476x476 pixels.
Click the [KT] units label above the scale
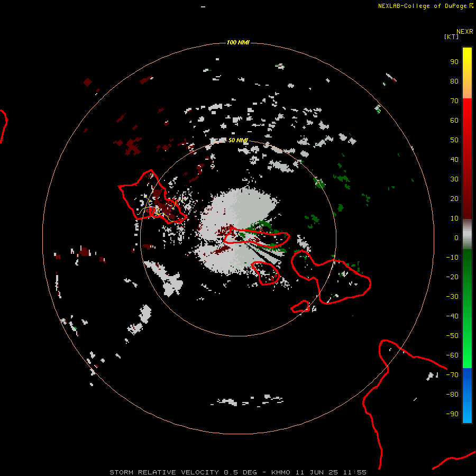tap(451, 36)
